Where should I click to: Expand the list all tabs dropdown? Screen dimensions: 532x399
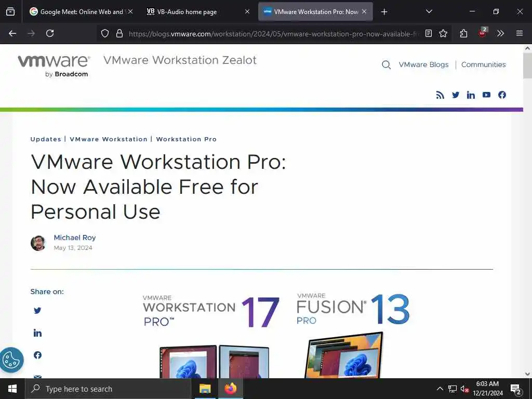tap(429, 11)
